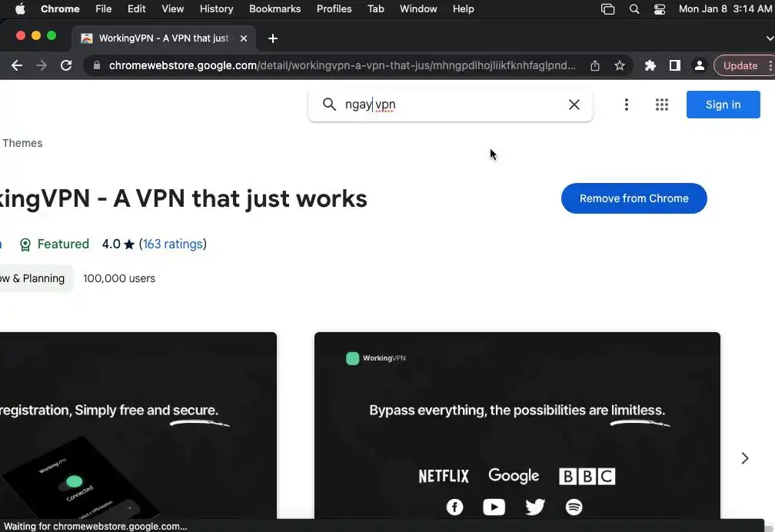Open the Profiles menu
The height and width of the screenshot is (532, 775).
pos(334,9)
